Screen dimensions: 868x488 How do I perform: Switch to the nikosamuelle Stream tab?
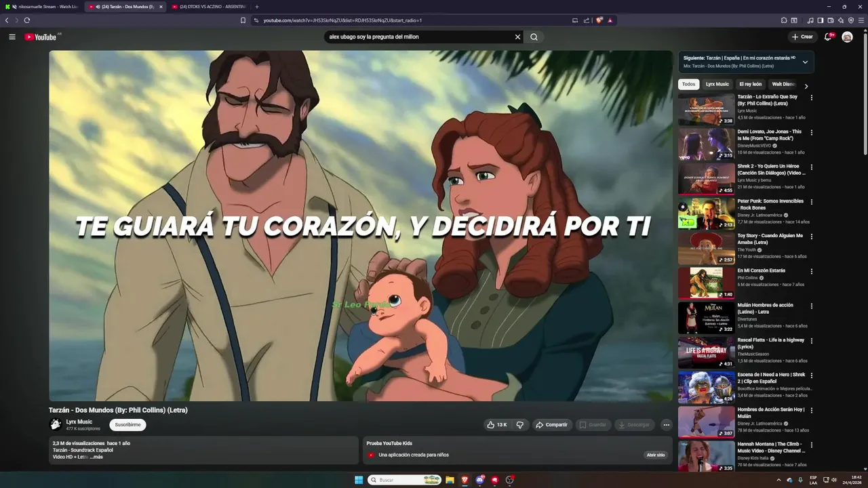[x=42, y=7]
